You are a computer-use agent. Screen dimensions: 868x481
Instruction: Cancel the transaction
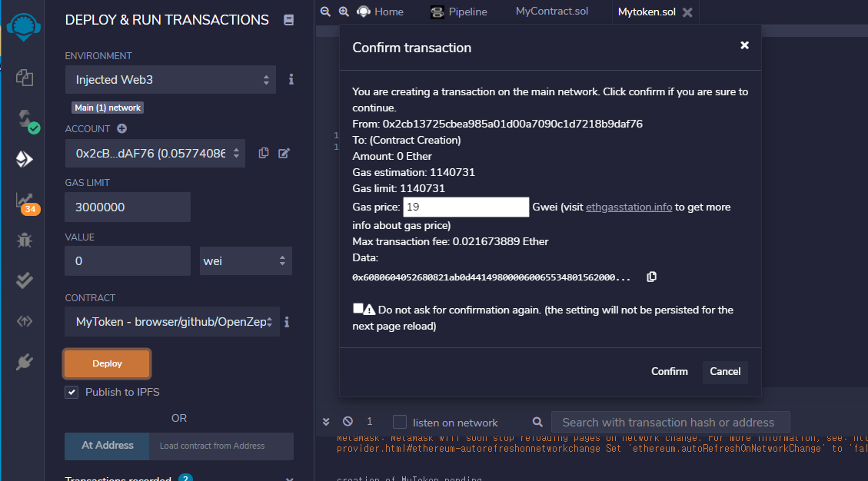(725, 371)
